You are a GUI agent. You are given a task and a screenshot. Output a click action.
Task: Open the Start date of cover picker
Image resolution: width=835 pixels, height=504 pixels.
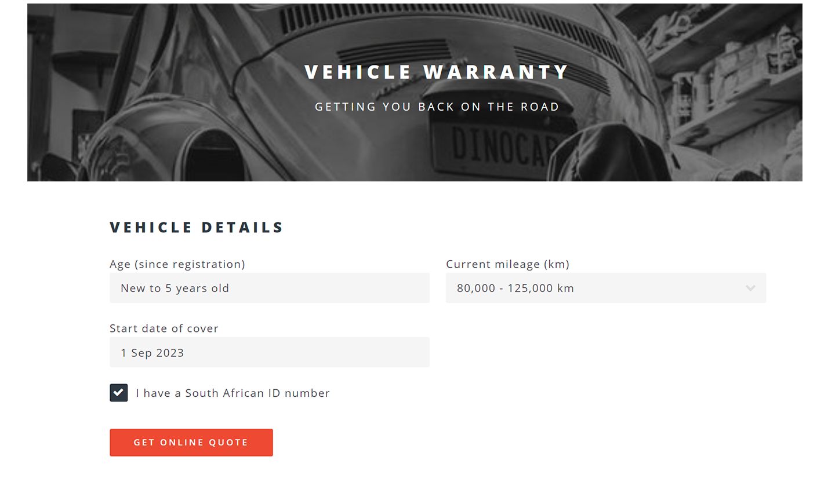tap(269, 352)
